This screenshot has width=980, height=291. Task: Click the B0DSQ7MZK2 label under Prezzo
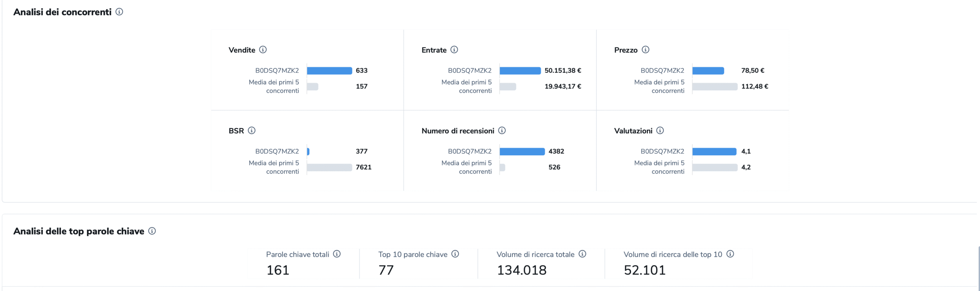(662, 71)
